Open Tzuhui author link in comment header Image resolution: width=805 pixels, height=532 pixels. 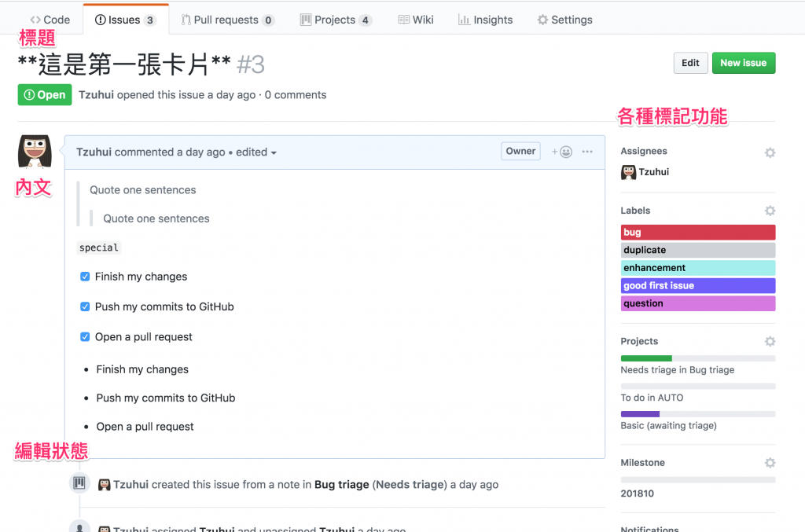tap(94, 152)
